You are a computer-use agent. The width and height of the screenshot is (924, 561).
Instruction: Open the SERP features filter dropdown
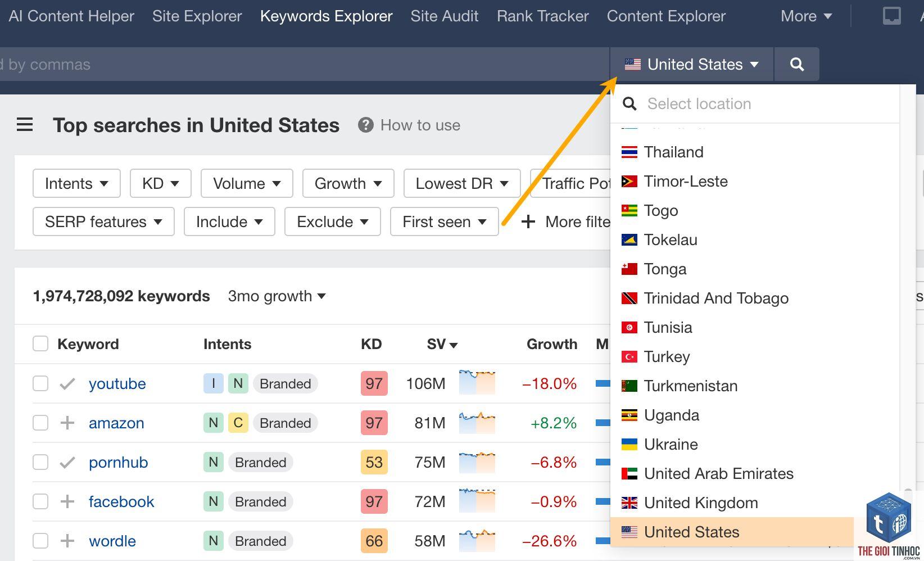coord(103,221)
